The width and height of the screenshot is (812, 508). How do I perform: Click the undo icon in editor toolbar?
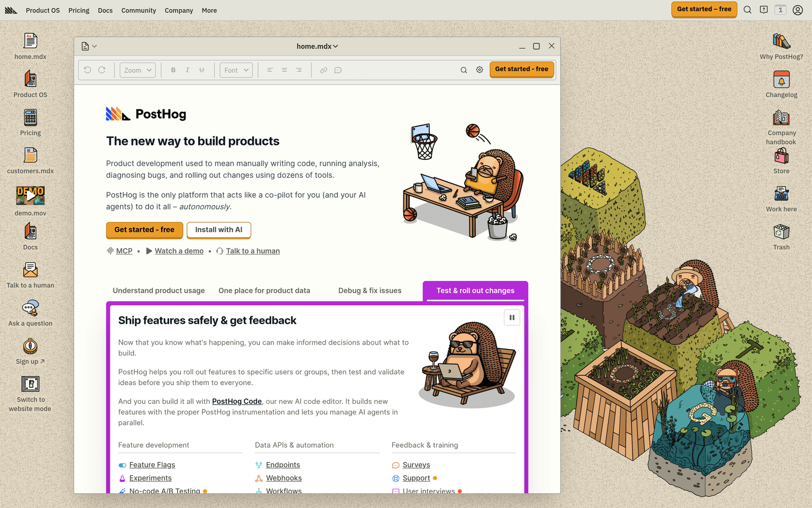pos(88,70)
